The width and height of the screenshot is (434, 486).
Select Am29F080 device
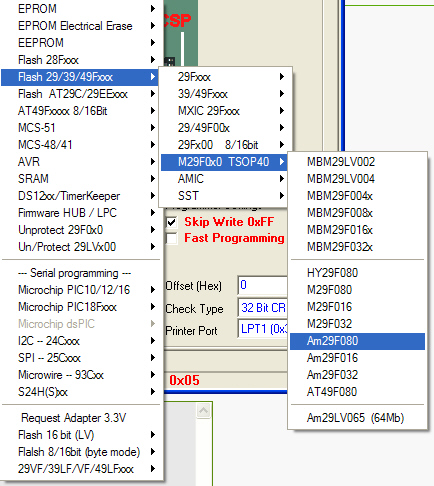click(357, 341)
